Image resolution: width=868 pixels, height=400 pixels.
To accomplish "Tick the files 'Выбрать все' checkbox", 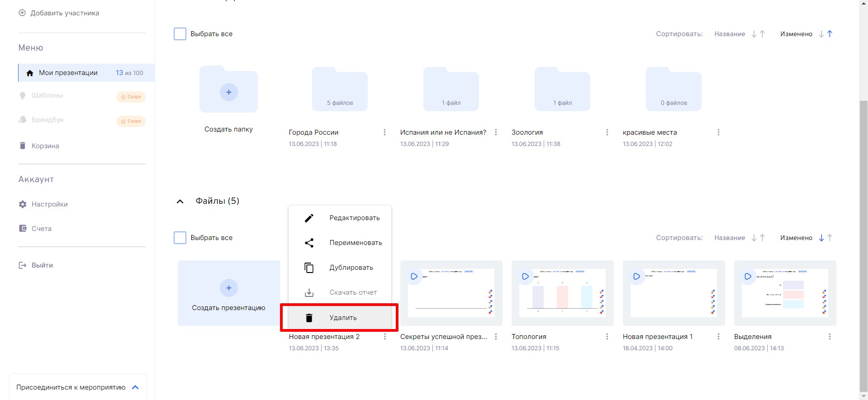I will pos(180,238).
